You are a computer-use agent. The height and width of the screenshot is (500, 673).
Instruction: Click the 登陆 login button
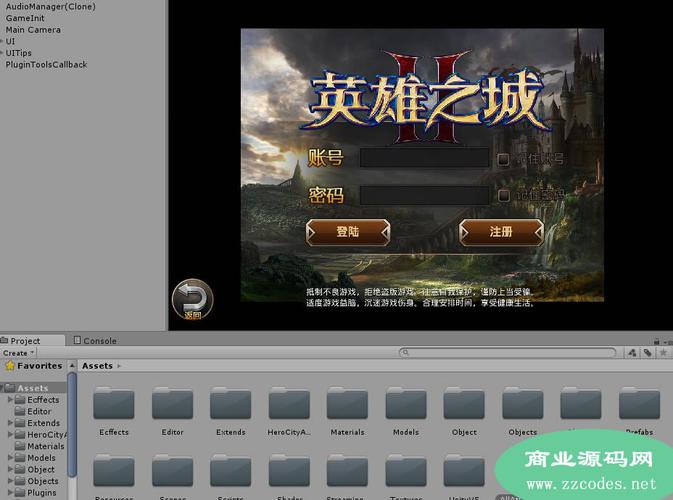(348, 232)
